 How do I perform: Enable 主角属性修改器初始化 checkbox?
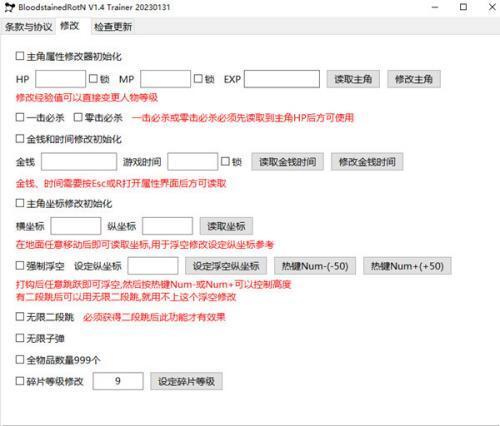20,56
